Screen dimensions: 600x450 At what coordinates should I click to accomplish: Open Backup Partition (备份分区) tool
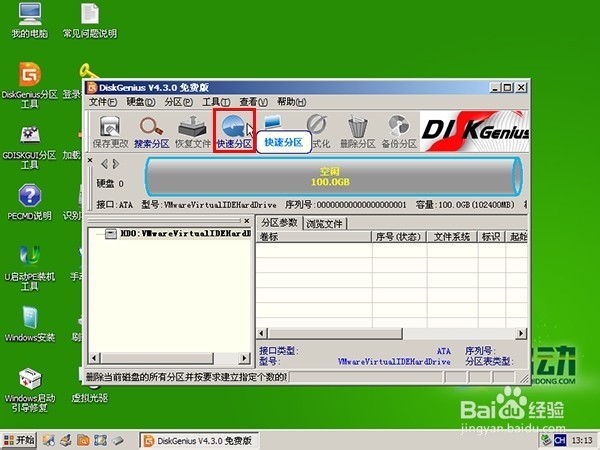click(x=399, y=132)
